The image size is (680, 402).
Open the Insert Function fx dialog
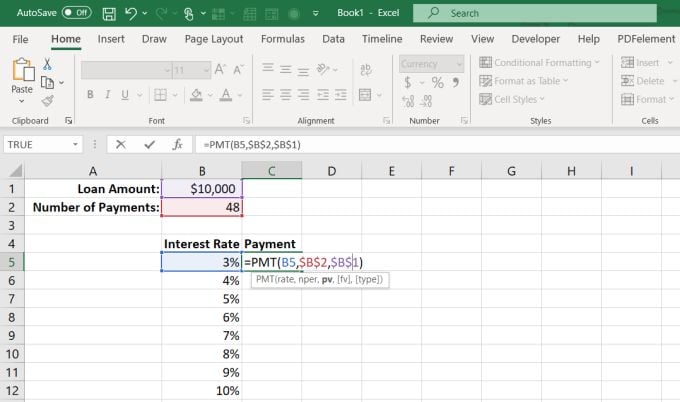(x=178, y=144)
